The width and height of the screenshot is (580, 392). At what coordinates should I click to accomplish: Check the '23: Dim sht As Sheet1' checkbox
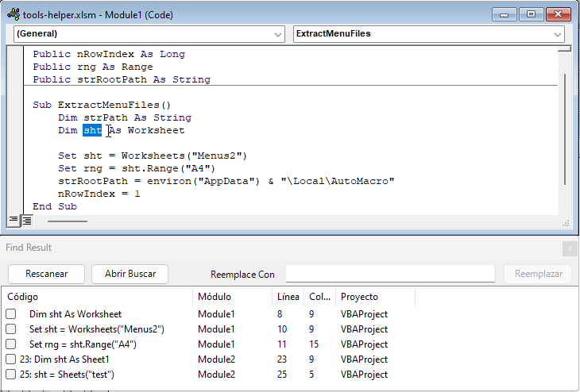coord(11,359)
